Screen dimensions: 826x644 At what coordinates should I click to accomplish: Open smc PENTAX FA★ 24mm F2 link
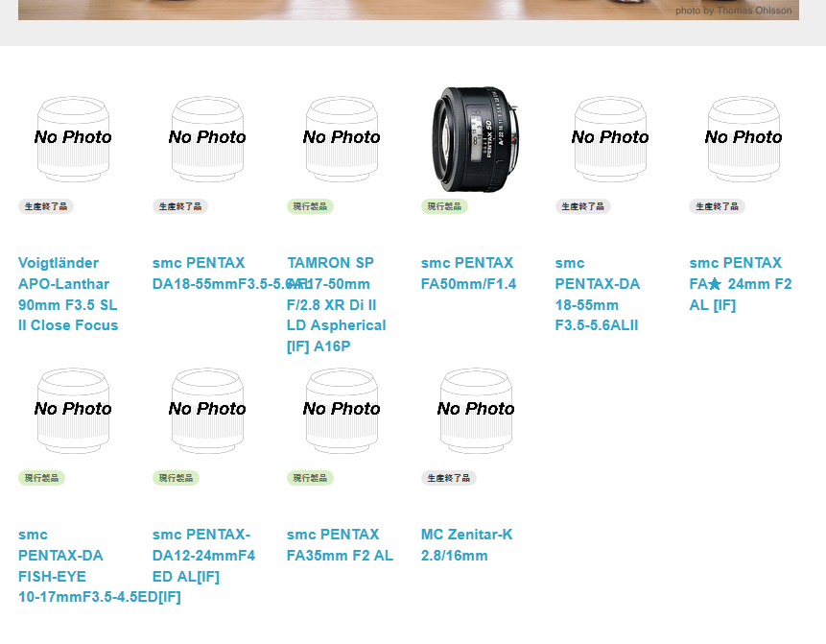(740, 283)
